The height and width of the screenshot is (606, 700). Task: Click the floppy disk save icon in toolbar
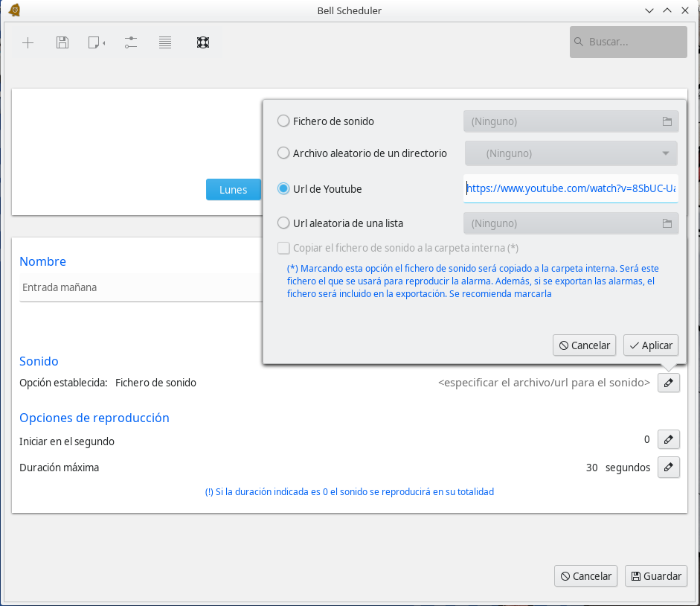click(62, 42)
